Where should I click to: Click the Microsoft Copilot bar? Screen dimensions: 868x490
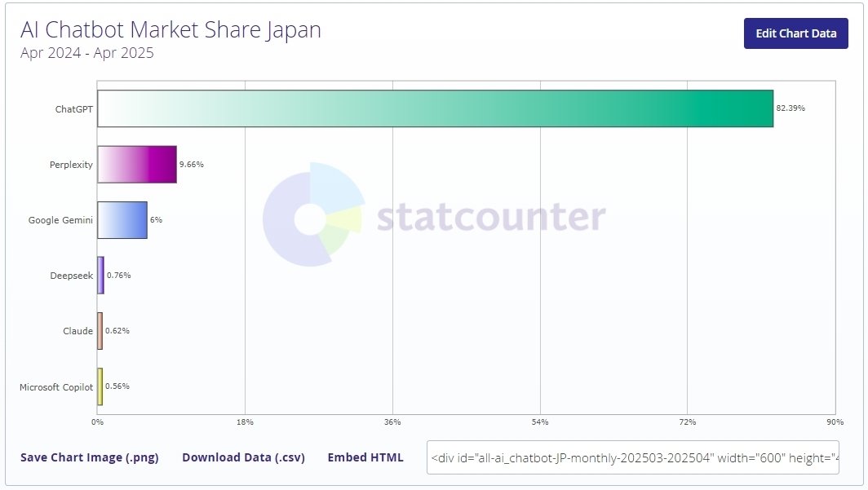pyautogui.click(x=100, y=386)
